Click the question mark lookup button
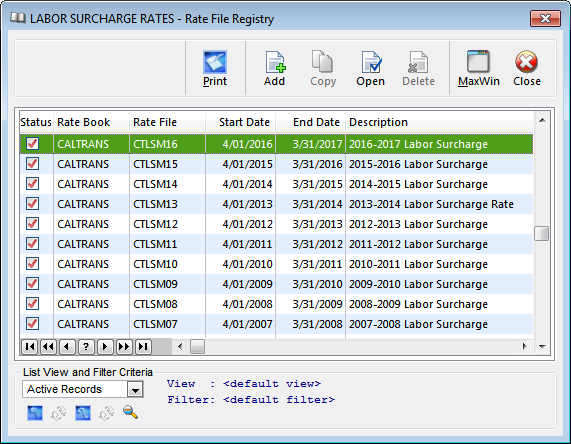 86,346
